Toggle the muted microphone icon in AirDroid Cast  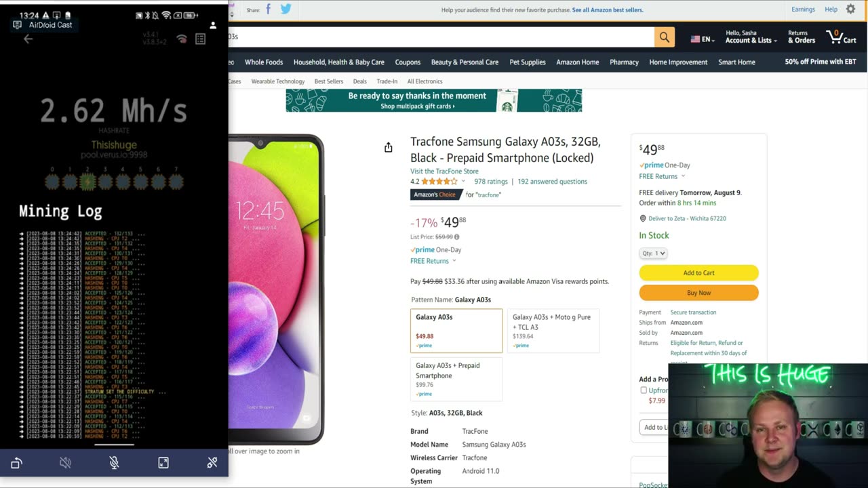[x=114, y=463]
